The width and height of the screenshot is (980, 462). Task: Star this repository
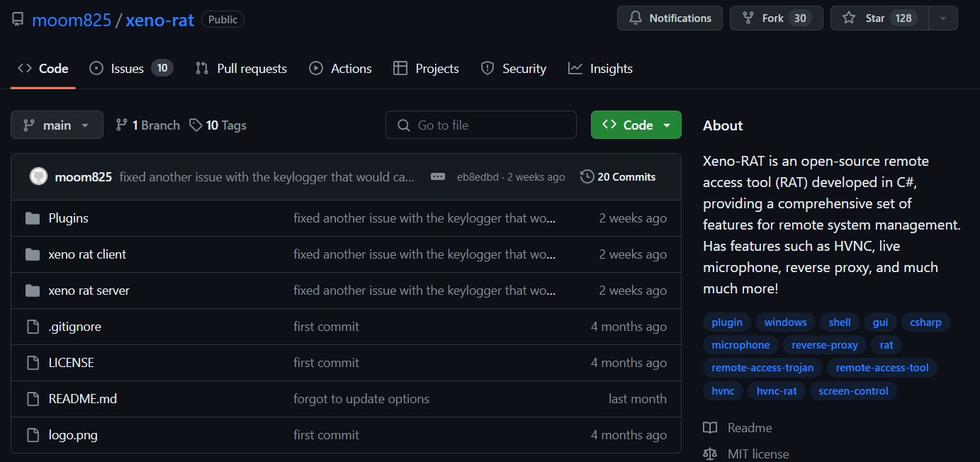pos(879,18)
